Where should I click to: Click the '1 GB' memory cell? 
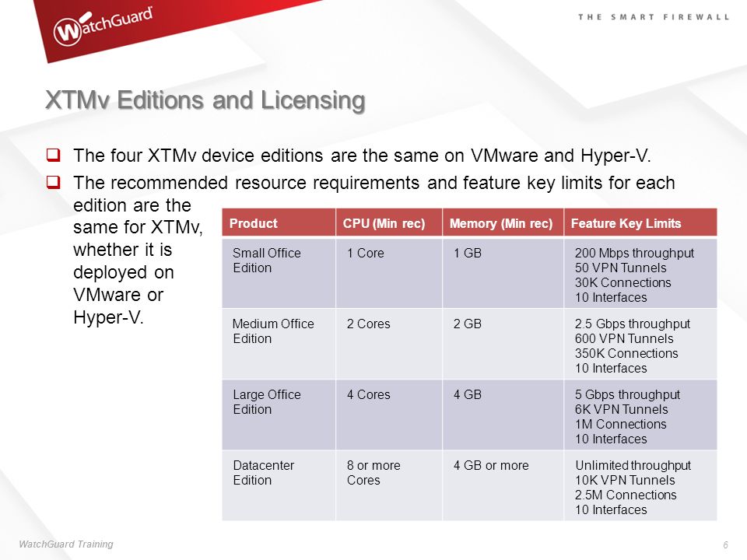(x=503, y=273)
